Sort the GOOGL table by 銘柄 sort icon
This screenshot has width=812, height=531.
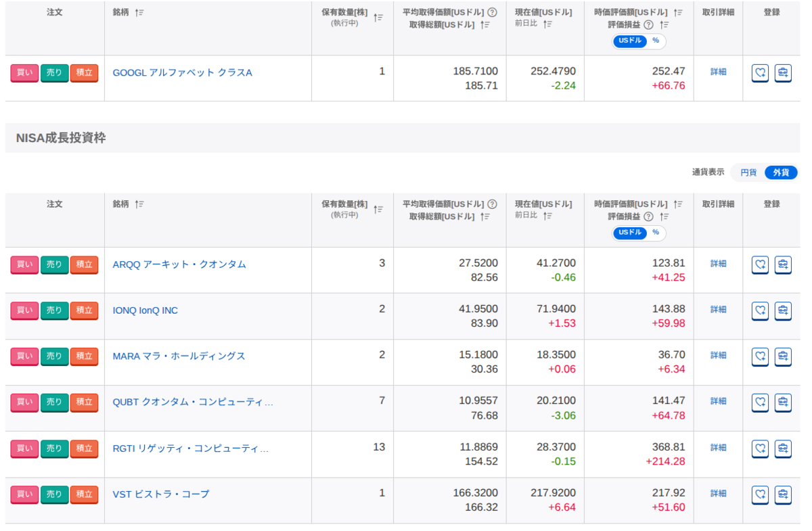tap(139, 12)
